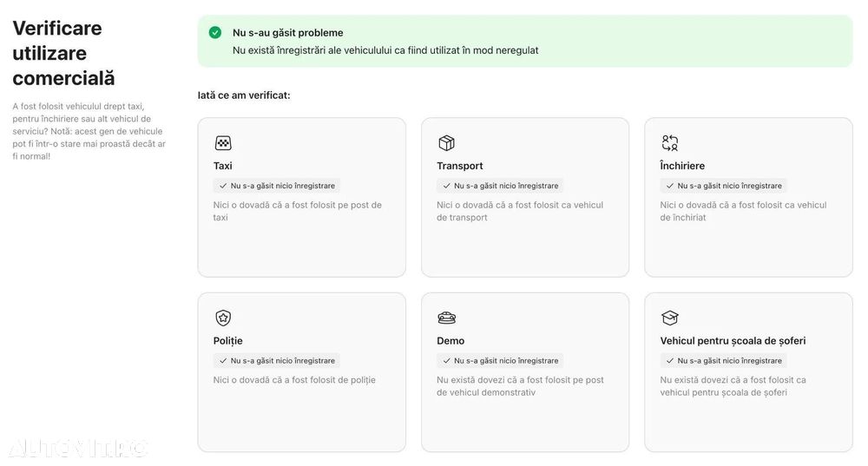The image size is (868, 466).
Task: Click the Transport box icon
Action: coord(446,143)
